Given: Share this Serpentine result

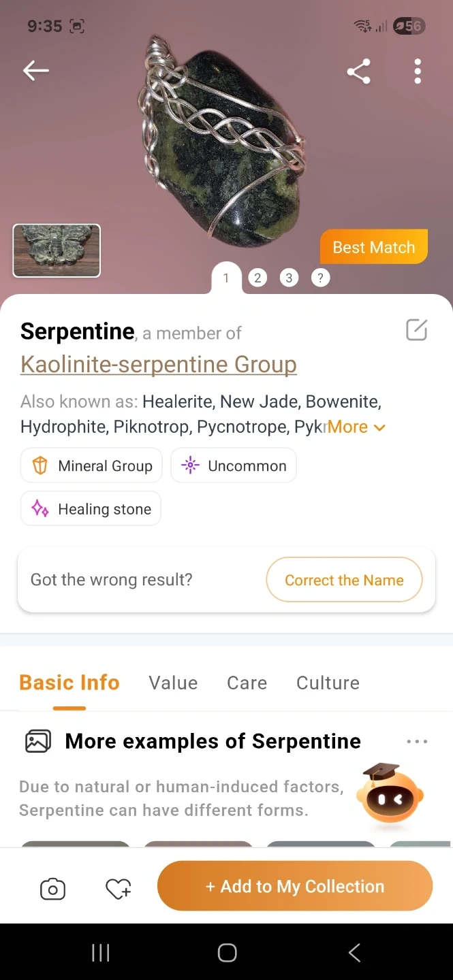Looking at the screenshot, I should 358,71.
